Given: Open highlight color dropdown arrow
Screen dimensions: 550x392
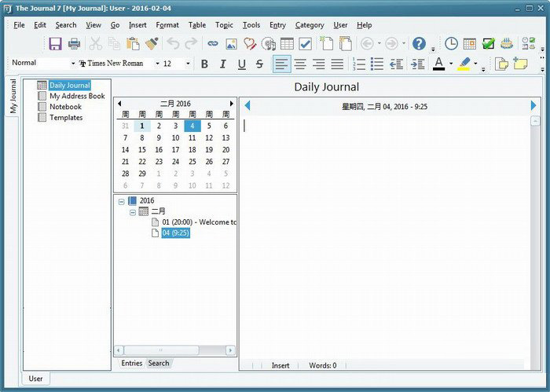Looking at the screenshot, I should point(475,64).
